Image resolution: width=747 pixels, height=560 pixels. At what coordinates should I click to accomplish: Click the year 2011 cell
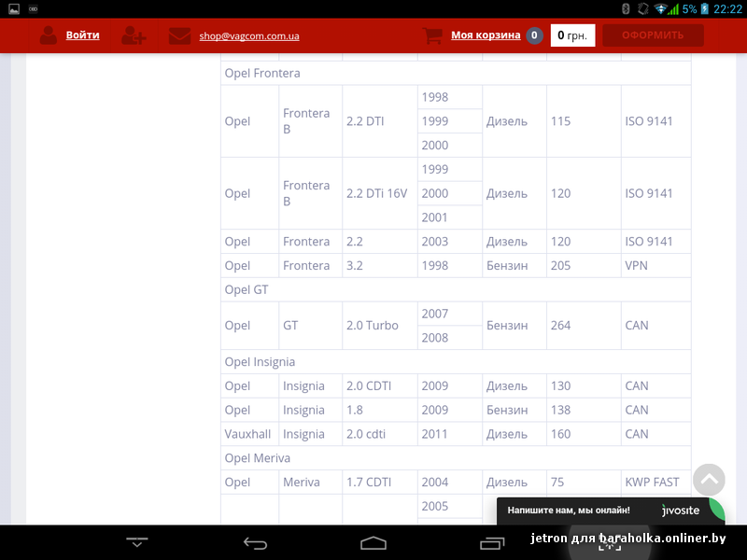coord(450,434)
